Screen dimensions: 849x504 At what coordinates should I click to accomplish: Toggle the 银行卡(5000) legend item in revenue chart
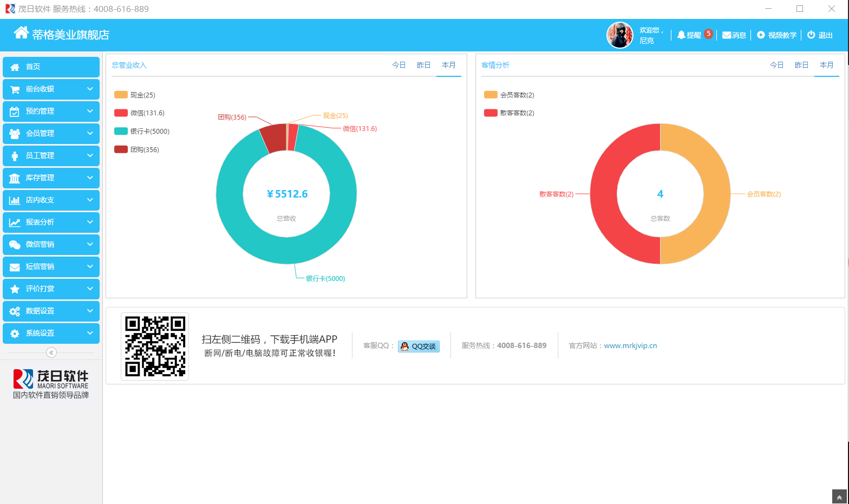(x=142, y=132)
